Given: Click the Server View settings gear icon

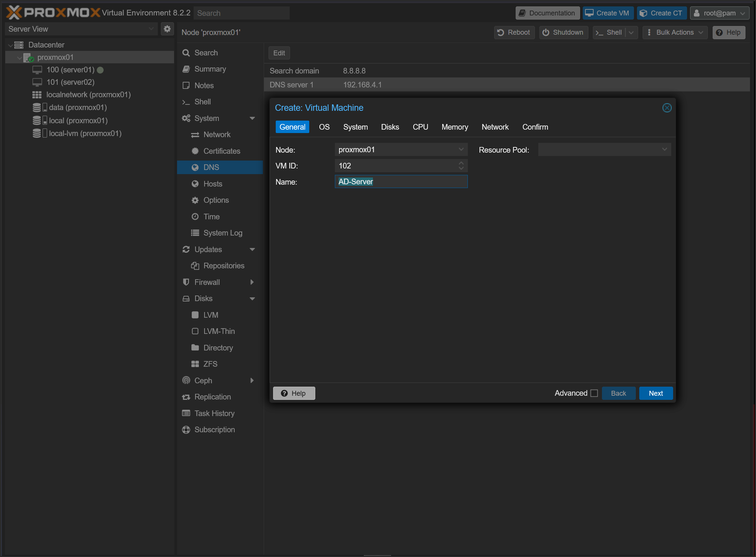Looking at the screenshot, I should click(167, 29).
